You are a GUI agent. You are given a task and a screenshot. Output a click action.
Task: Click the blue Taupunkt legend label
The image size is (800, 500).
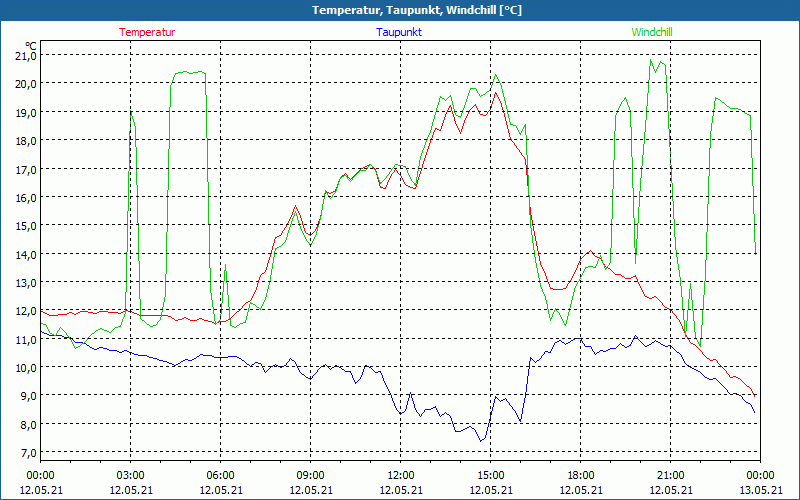coord(399,32)
